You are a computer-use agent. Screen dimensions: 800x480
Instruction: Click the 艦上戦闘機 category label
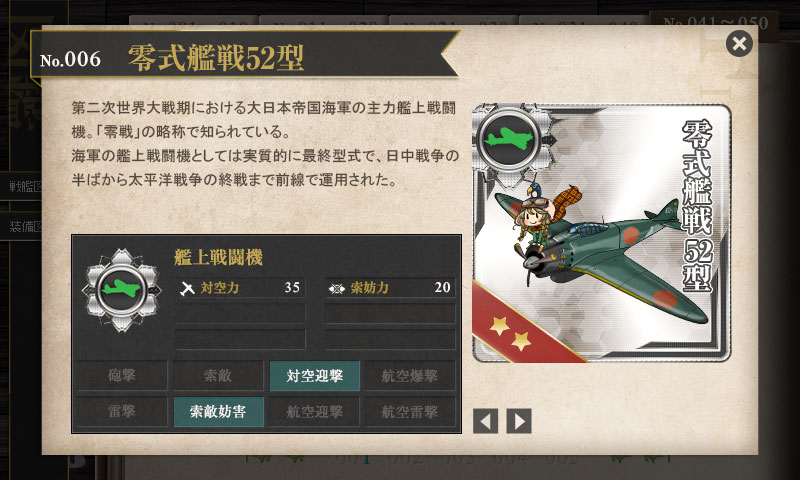[218, 258]
